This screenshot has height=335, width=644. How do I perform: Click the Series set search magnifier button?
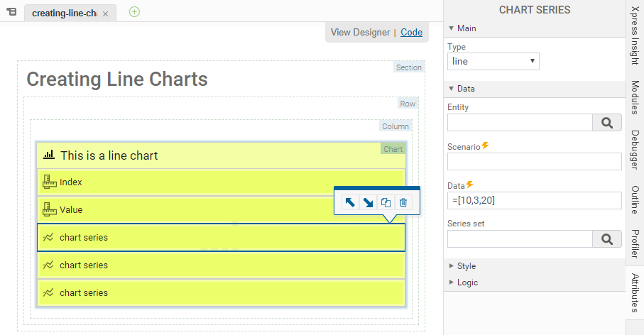[x=606, y=239]
